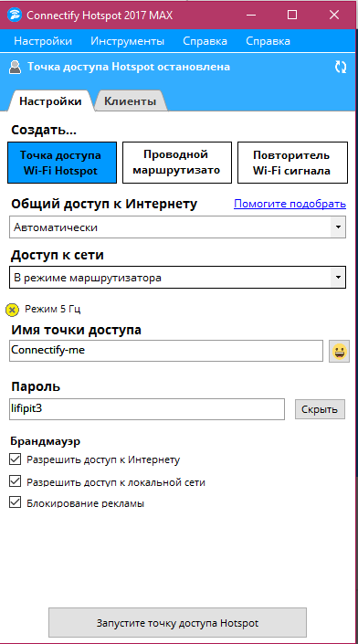
Task: Click the refresh arrows icon in status bar
Action: tap(341, 67)
